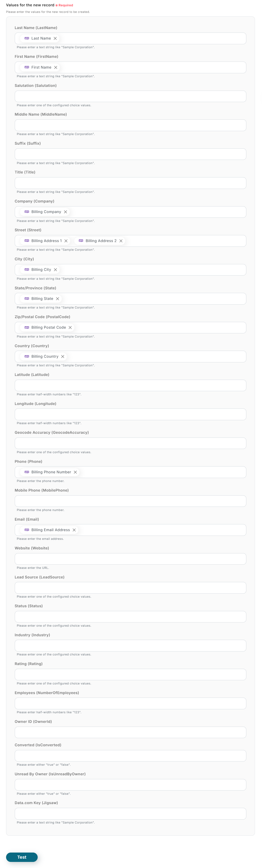Screen dimensions: 262x868
Task: Open the Lead Source field
Action: coord(130,588)
